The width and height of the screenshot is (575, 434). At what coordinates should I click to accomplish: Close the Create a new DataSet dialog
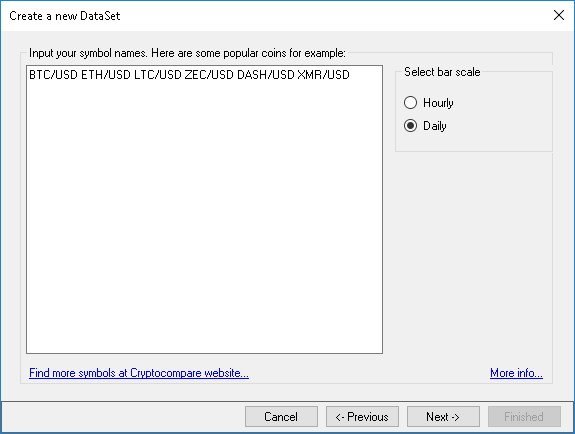[559, 15]
